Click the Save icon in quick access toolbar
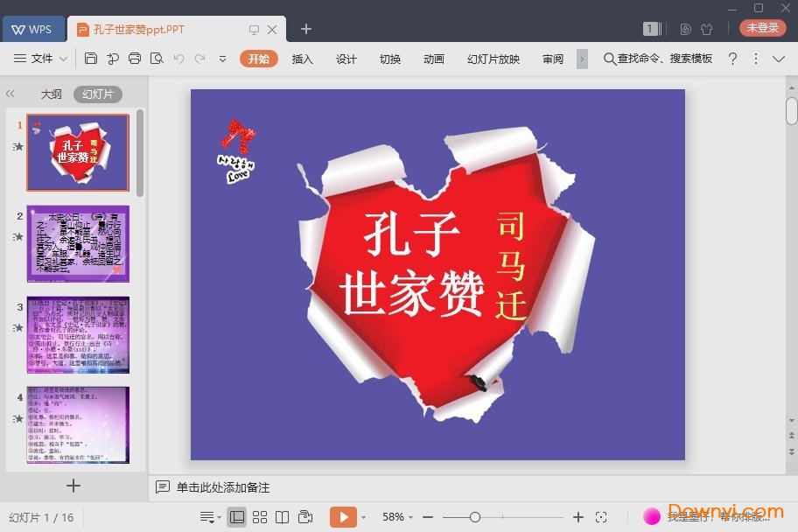This screenshot has height=532, width=798. coord(92,58)
